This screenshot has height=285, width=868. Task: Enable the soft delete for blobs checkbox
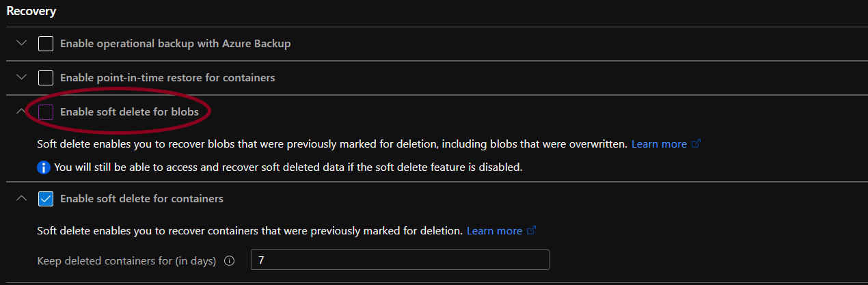(46, 112)
